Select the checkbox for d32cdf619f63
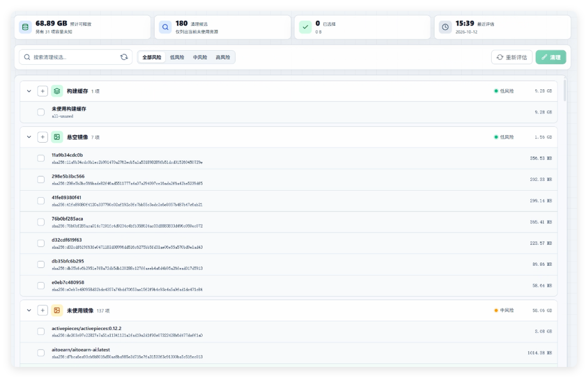Screen dimensions: 588x378 coord(41,243)
